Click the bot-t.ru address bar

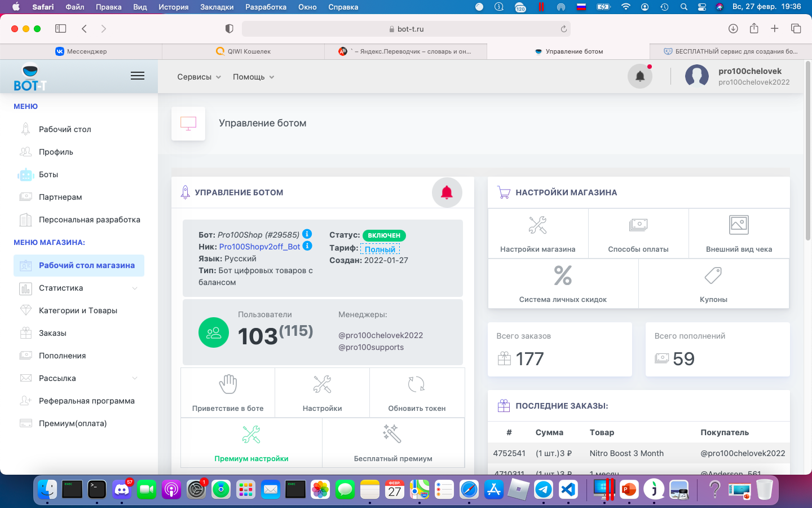pyautogui.click(x=406, y=29)
